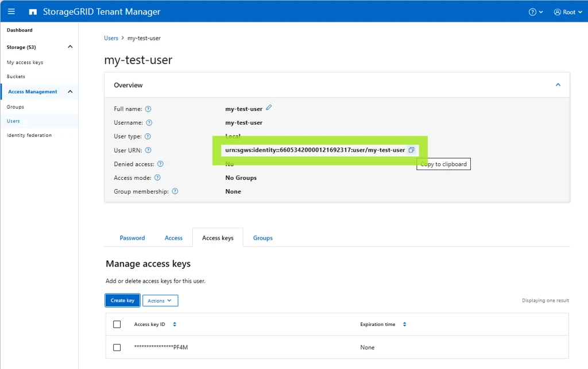The image size is (588, 369).
Task: Show help for User type field
Action: [x=148, y=136]
